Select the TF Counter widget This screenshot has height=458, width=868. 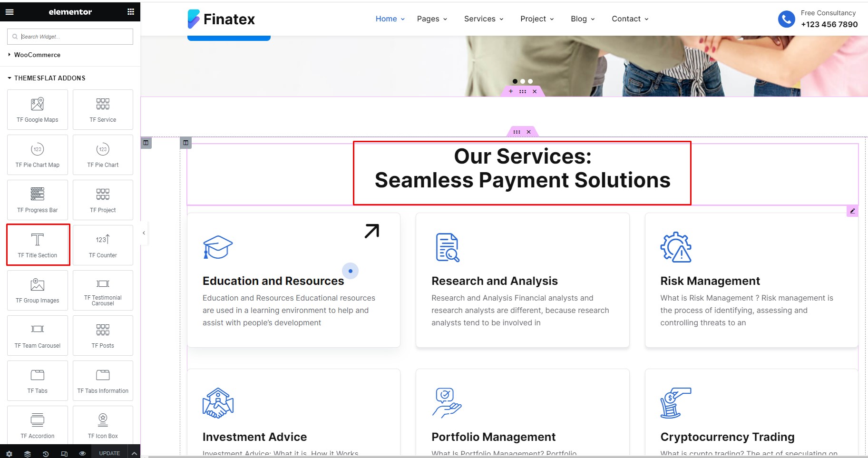tap(103, 245)
